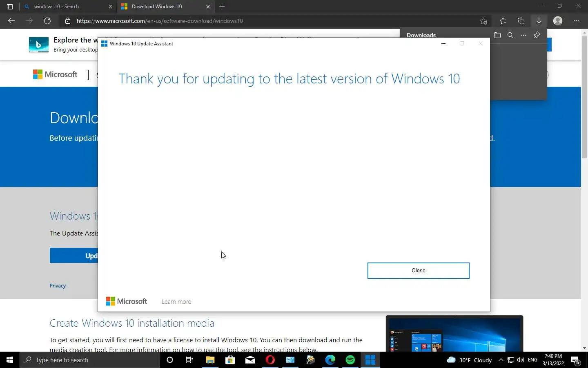This screenshot has height=368, width=588.
Task: Open the Favorites list in Edge
Action: 503,21
